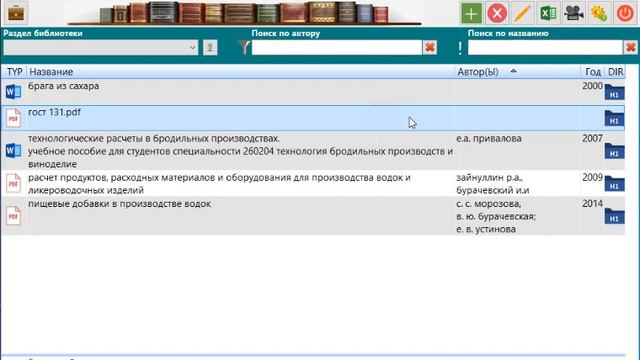Viewport: 640px width, 360px height.
Task: Click year 2000 cell
Action: (x=592, y=86)
